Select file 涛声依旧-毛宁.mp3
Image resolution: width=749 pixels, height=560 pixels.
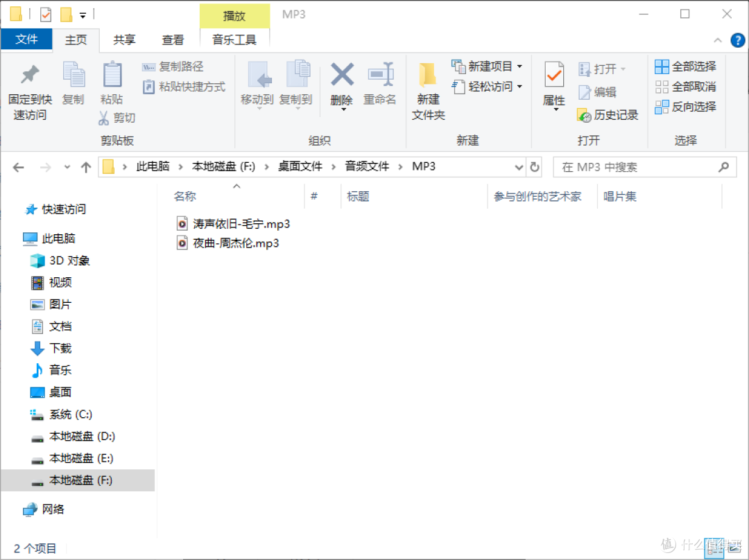click(x=234, y=223)
